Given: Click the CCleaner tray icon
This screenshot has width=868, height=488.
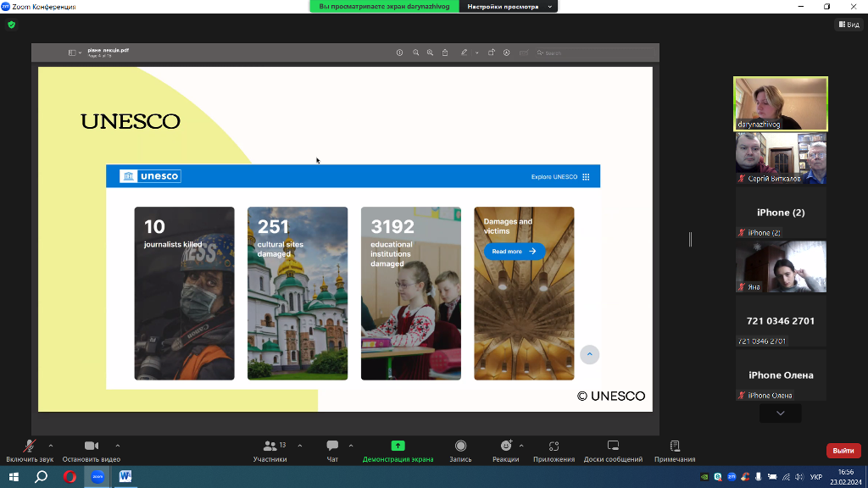Looking at the screenshot, I should coord(745,477).
